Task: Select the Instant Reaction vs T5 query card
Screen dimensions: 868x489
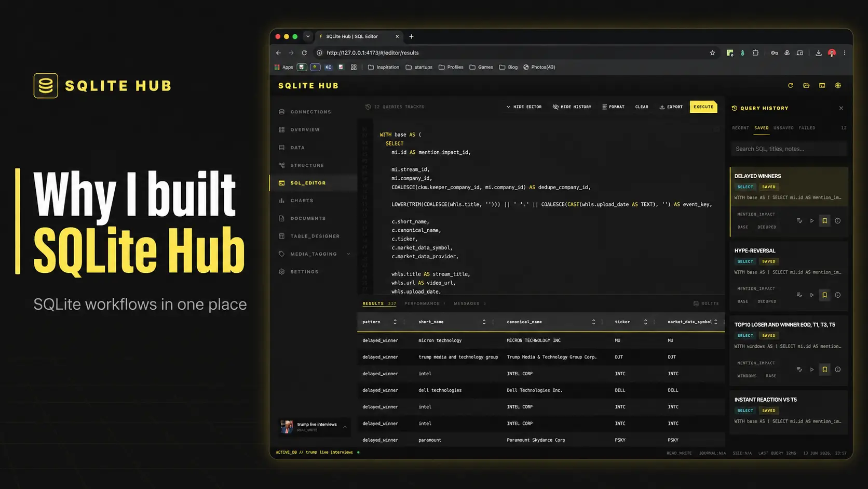Action: click(x=789, y=412)
